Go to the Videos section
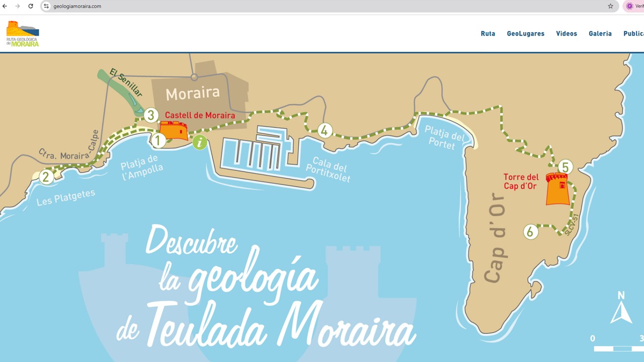This screenshot has height=362, width=644. [x=567, y=33]
